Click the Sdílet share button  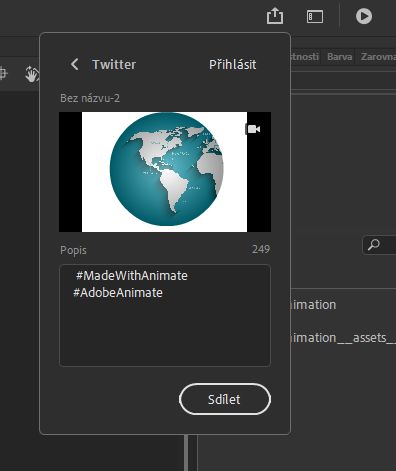click(x=225, y=399)
